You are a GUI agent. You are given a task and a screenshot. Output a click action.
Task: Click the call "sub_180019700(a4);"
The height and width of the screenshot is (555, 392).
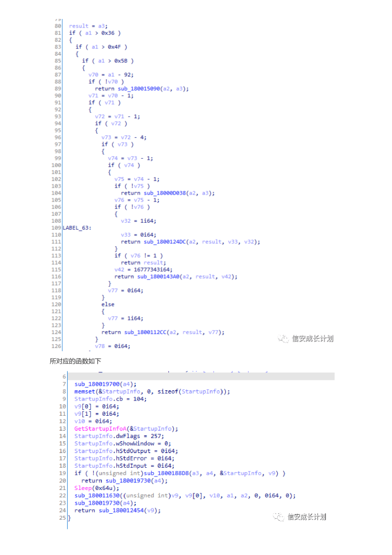click(x=106, y=384)
